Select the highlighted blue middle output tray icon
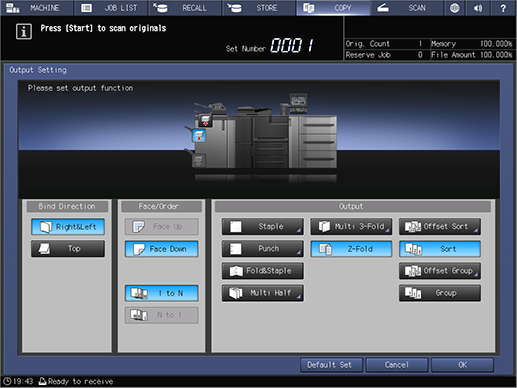Viewport: 517px width, 388px height. coord(199,136)
